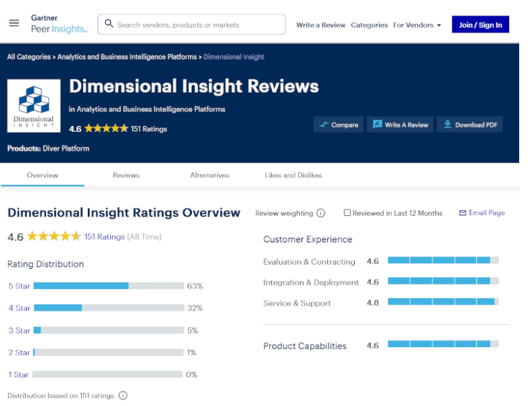Click the Rating Distribution heading
Viewport: 532px width, 406px height.
(x=45, y=264)
